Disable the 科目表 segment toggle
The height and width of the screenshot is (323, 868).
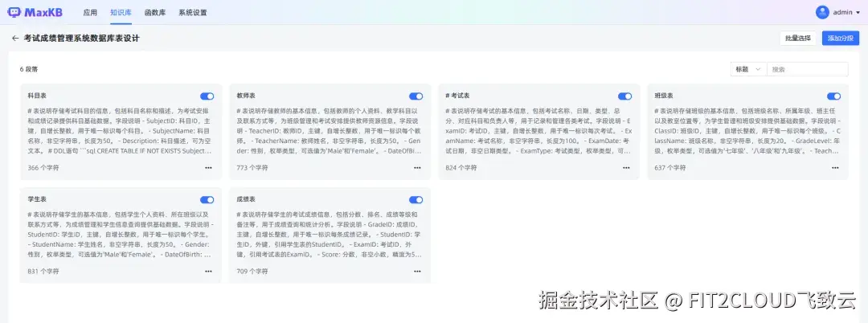pyautogui.click(x=207, y=96)
